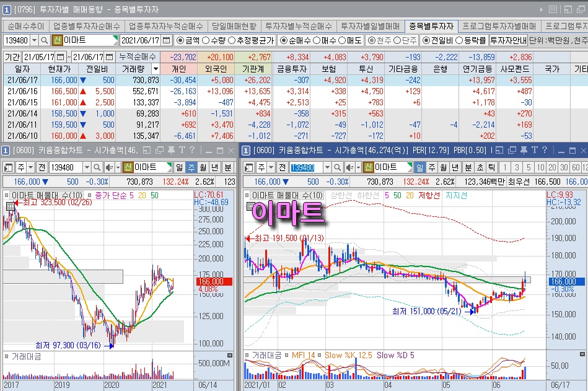This screenshot has height=391, width=588.
Task: Open calendar for period start date 21/05/17
Action: [x=60, y=57]
